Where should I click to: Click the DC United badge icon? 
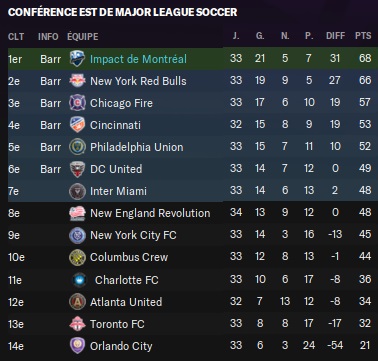(x=77, y=169)
